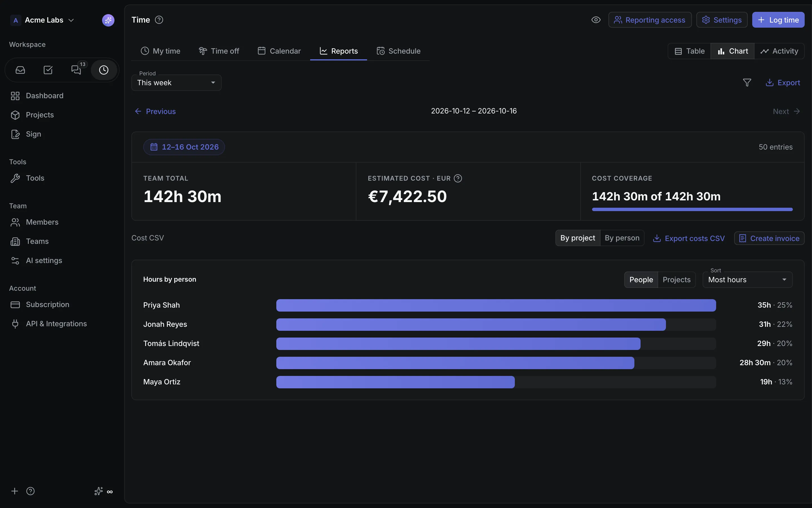Open the Sort Most hours dropdown
This screenshot has width=812, height=508.
click(747, 279)
